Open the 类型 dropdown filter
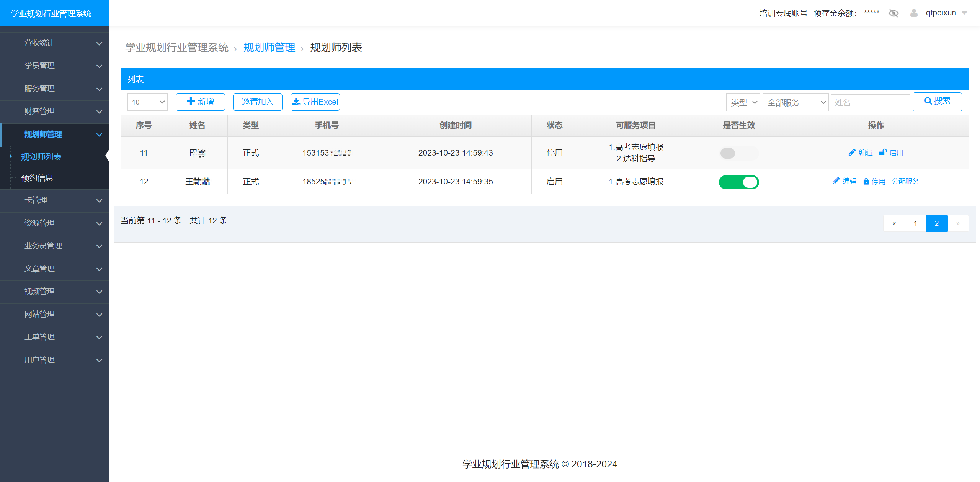This screenshot has height=482, width=980. pyautogui.click(x=742, y=102)
